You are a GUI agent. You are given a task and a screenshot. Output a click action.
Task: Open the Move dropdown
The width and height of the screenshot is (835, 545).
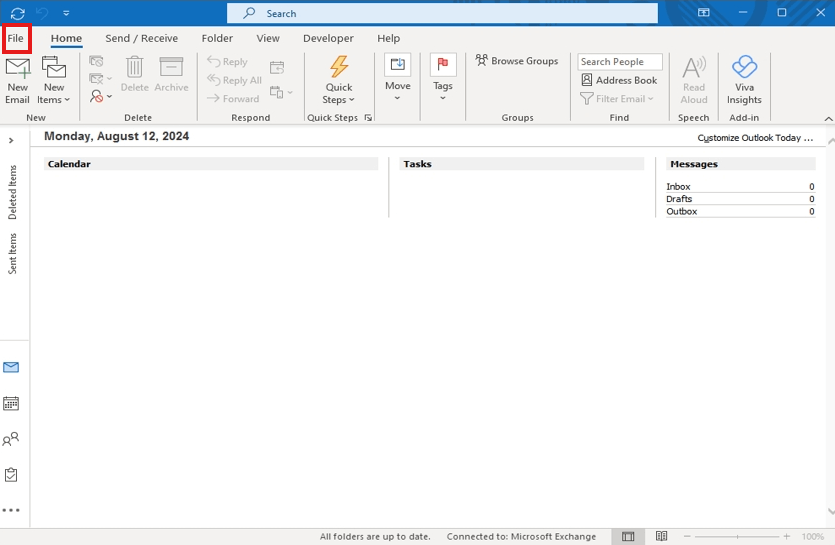pyautogui.click(x=398, y=78)
